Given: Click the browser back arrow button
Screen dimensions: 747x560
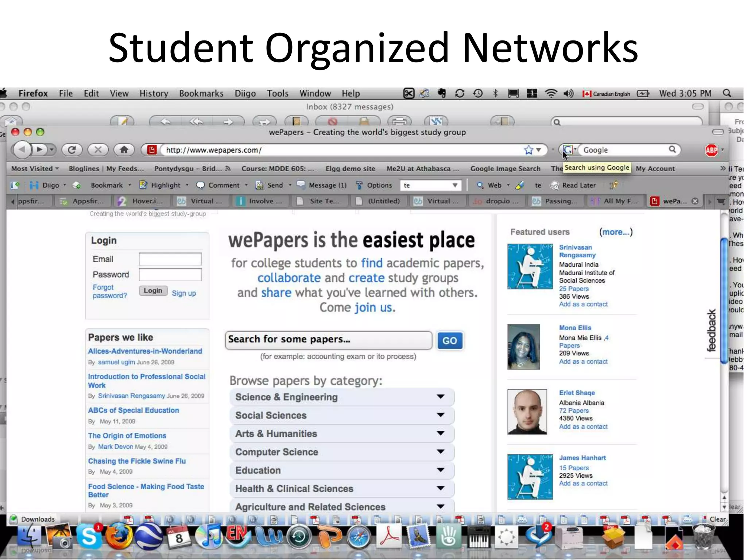Looking at the screenshot, I should pyautogui.click(x=23, y=149).
